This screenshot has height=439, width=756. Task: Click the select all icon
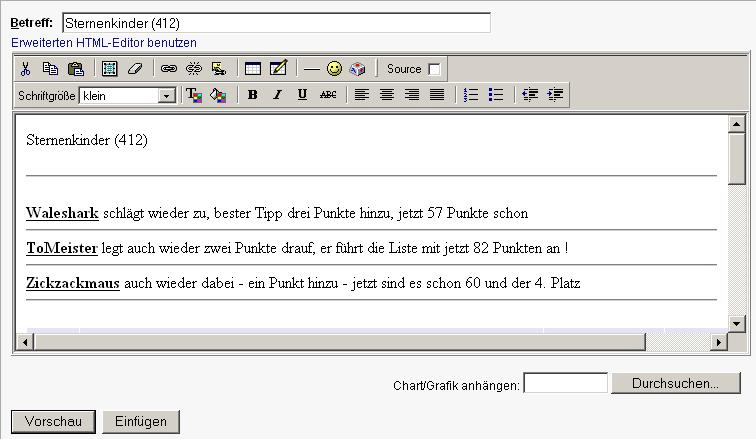(x=109, y=69)
